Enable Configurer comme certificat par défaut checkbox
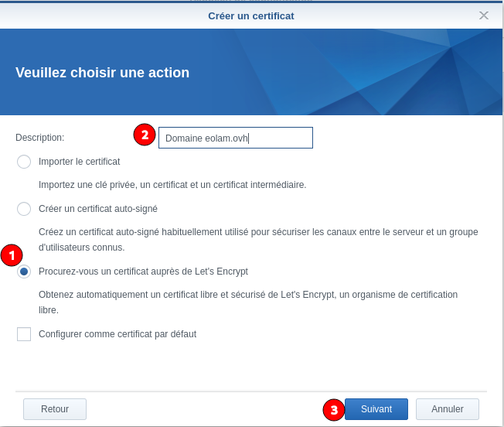 click(x=24, y=334)
